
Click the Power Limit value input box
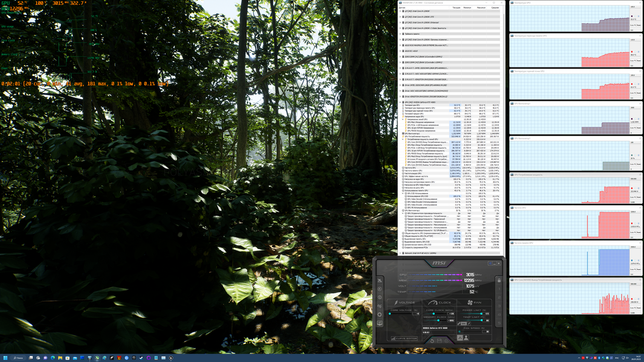486,314
